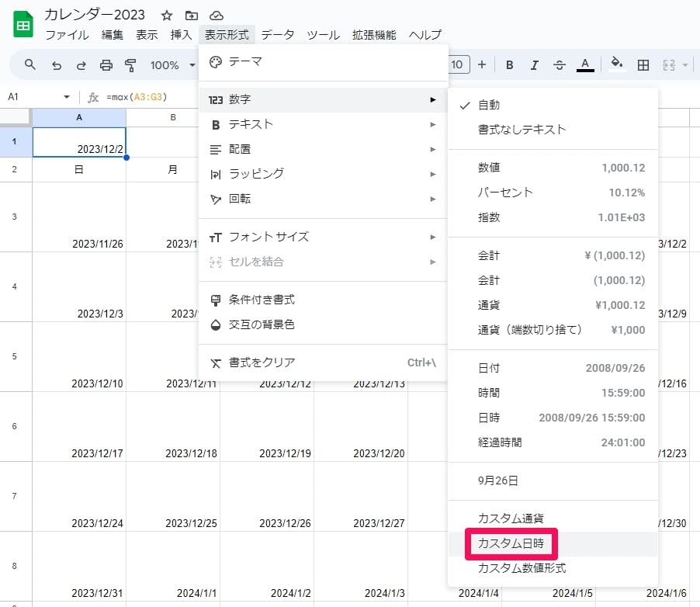The height and width of the screenshot is (607, 700).
Task: Activate the paint format tool
Action: pyautogui.click(x=130, y=65)
